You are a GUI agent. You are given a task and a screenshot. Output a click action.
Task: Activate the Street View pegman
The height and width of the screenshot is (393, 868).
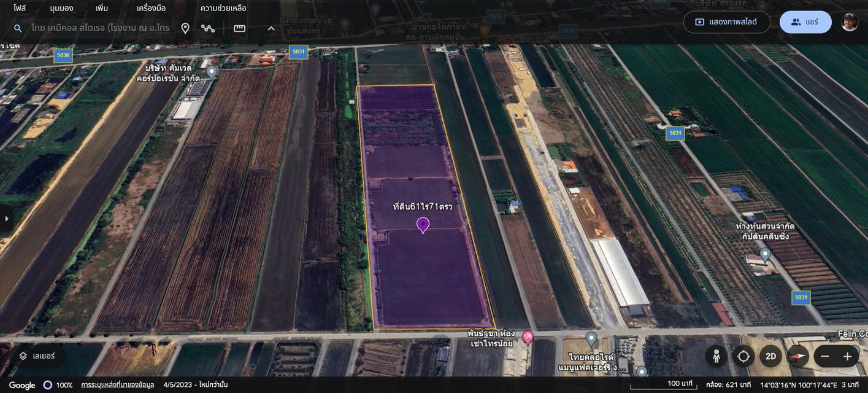tap(716, 356)
